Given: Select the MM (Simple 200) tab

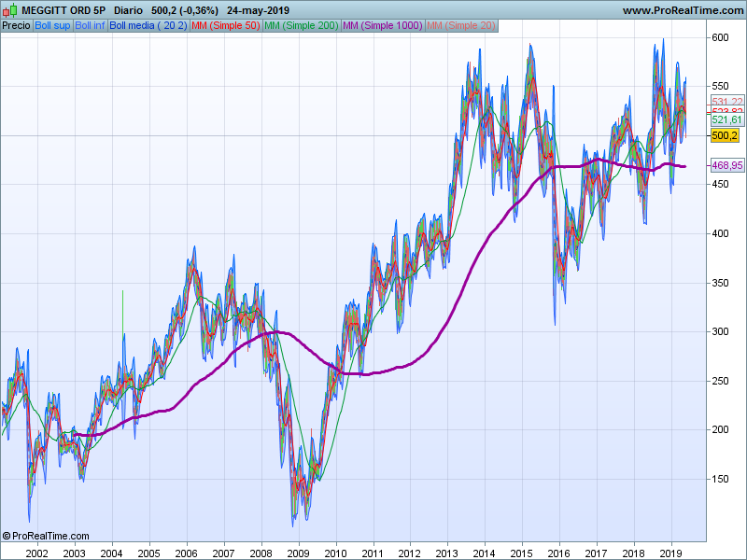Looking at the screenshot, I should click(301, 26).
